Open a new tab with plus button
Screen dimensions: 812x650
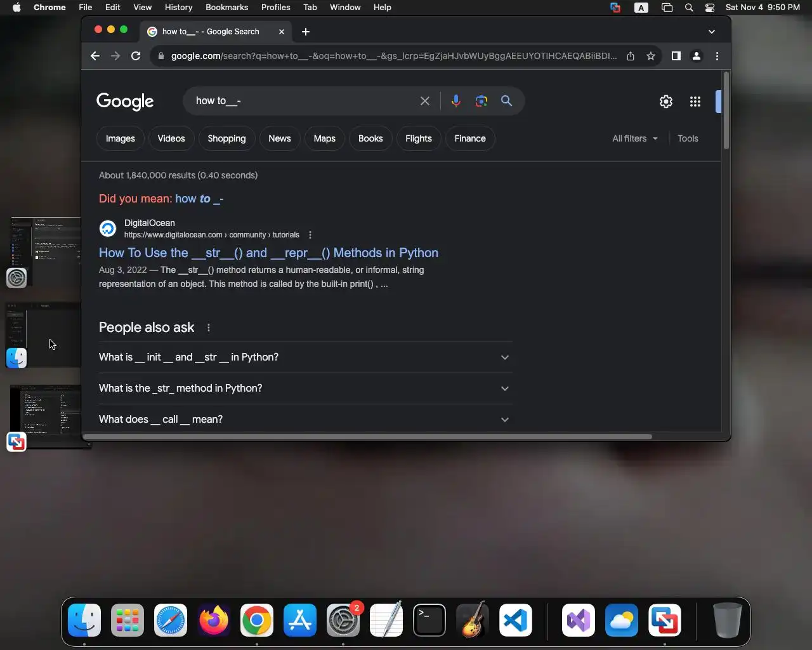[306, 32]
